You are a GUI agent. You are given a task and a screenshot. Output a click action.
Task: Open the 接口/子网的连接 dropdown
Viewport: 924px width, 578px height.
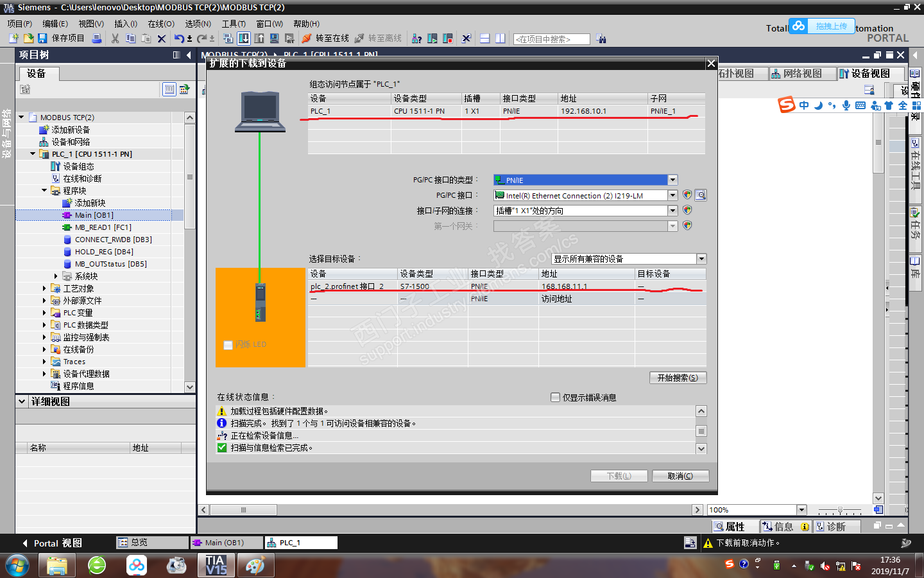coord(672,211)
